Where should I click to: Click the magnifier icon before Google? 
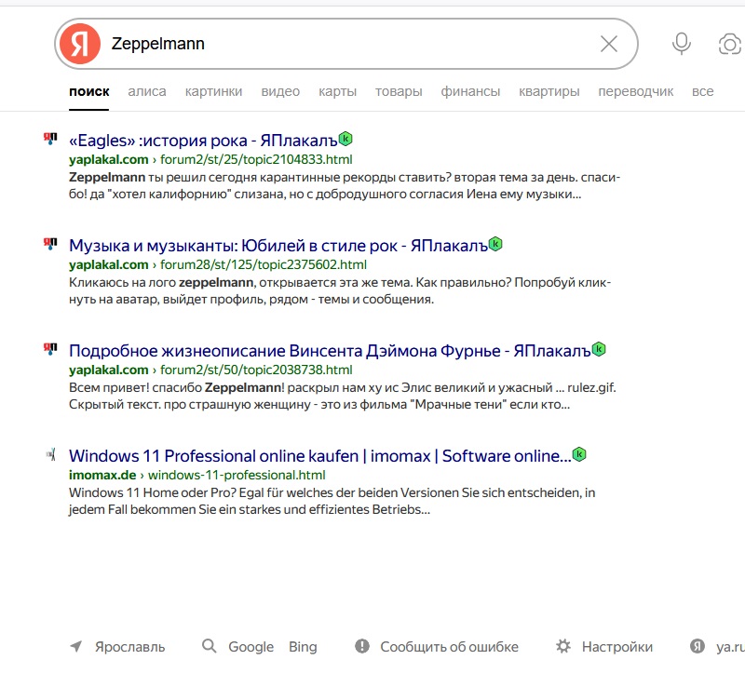click(209, 646)
